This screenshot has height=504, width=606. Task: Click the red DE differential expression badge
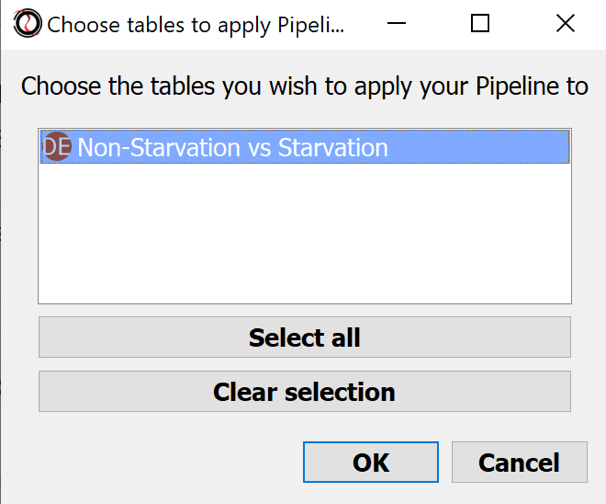(x=57, y=148)
